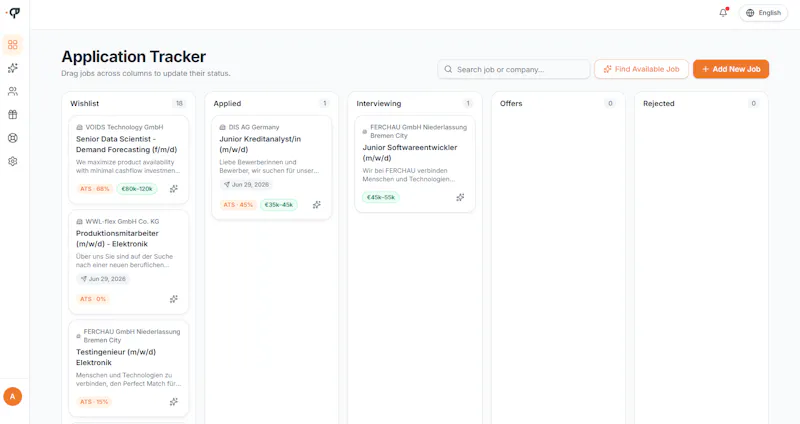The height and width of the screenshot is (424, 800).
Task: Open the AI sparkle icon in sidebar
Action: click(13, 68)
